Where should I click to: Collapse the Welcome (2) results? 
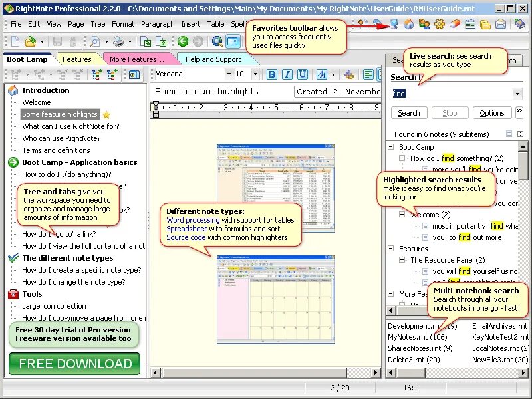(402, 214)
